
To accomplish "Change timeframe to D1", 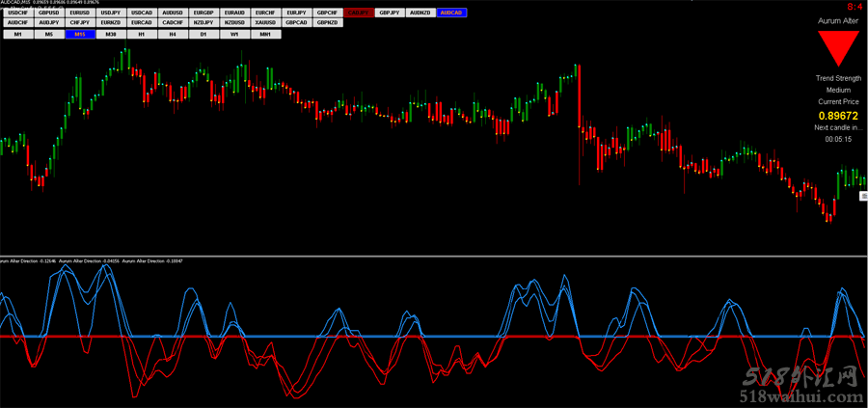I will (x=203, y=34).
